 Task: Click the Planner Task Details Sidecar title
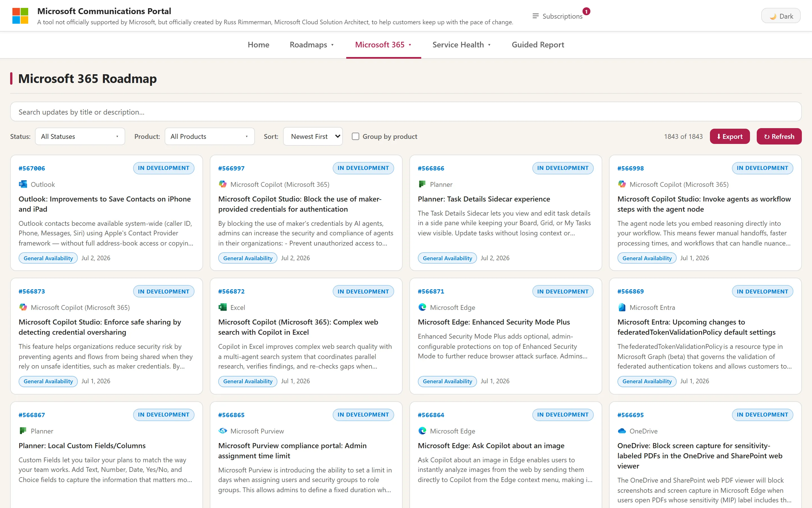tap(484, 199)
